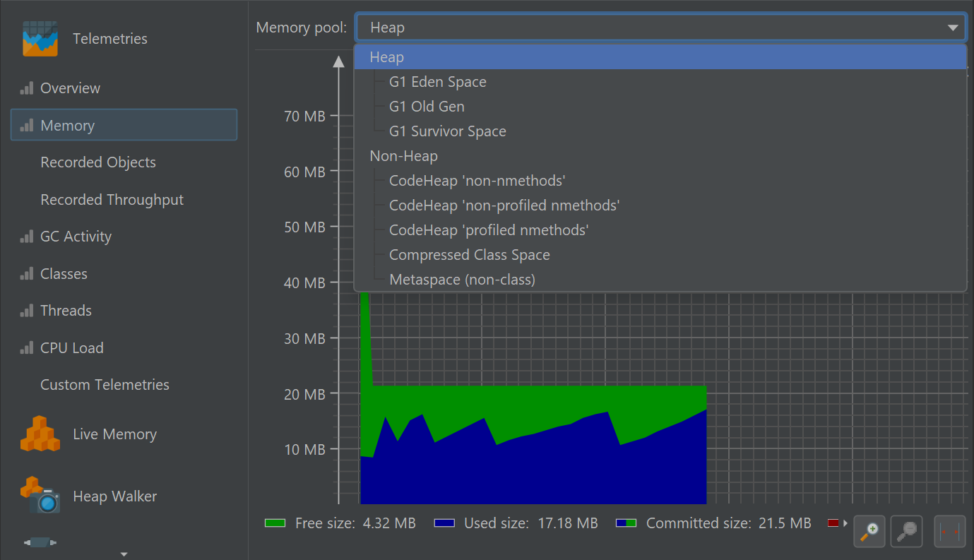Click the zoom out magnifier icon
Screen dimensions: 974x560
(907, 531)
